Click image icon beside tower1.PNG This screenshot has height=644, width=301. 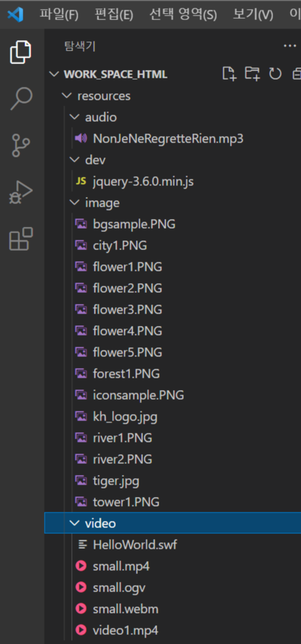pyautogui.click(x=81, y=502)
